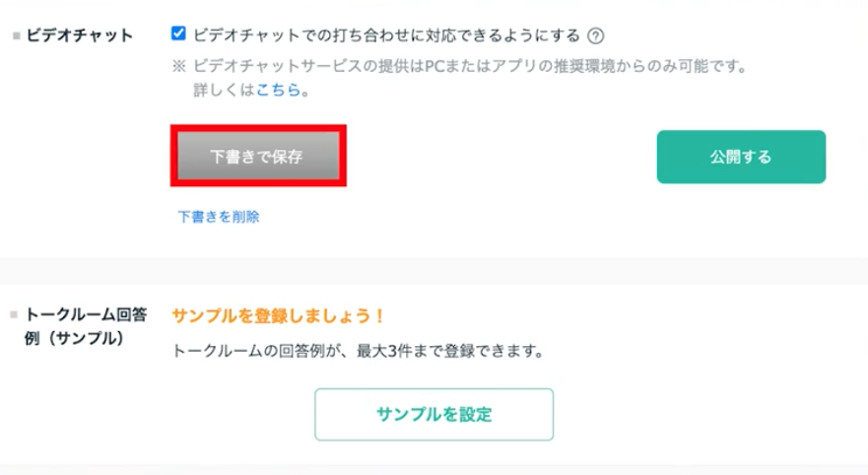
Task: Click the help question mark icon
Action: (x=595, y=36)
